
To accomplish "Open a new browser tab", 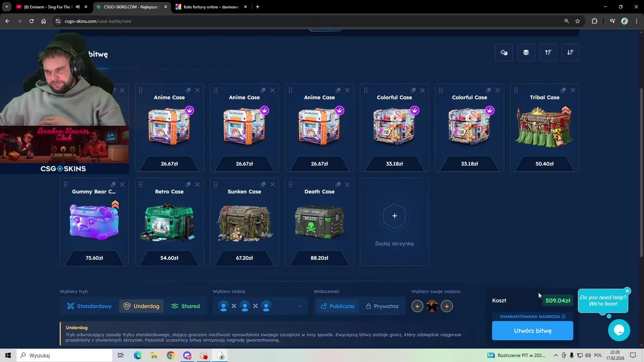I will tap(258, 7).
